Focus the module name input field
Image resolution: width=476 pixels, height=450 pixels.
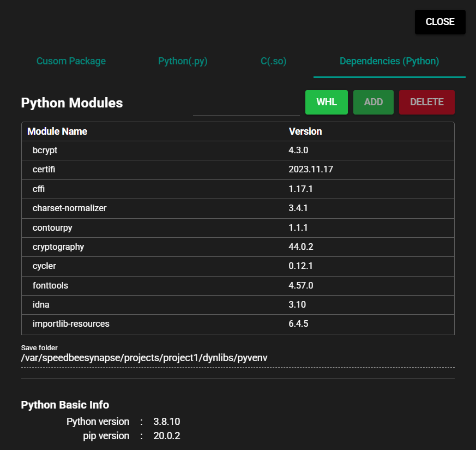(246, 106)
